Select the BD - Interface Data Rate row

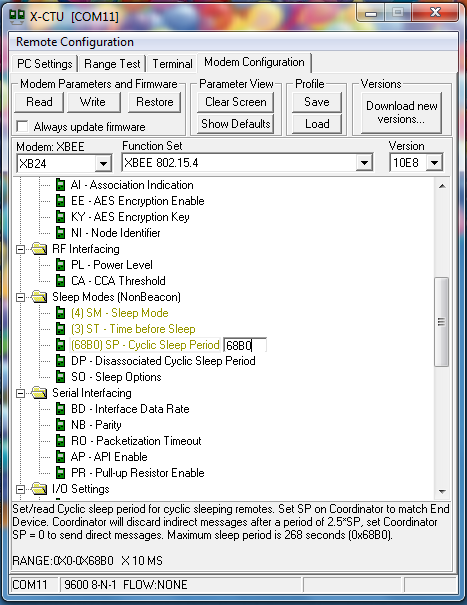pyautogui.click(x=130, y=409)
